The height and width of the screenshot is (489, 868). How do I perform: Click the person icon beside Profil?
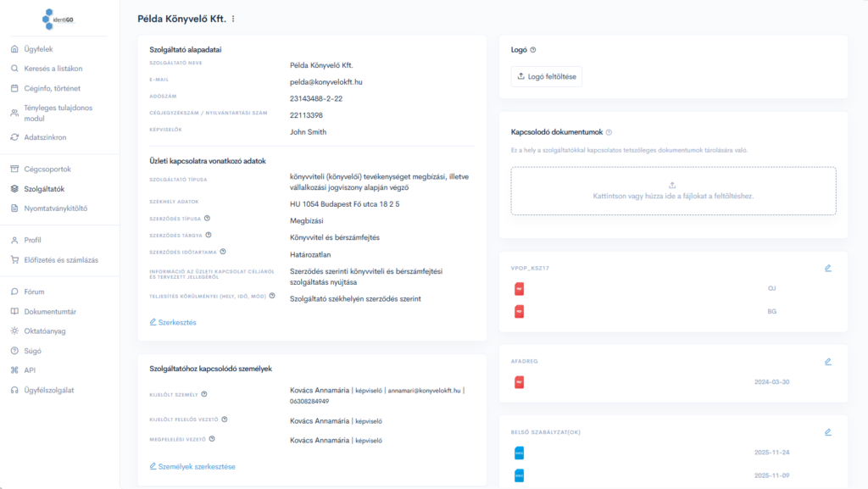14,240
